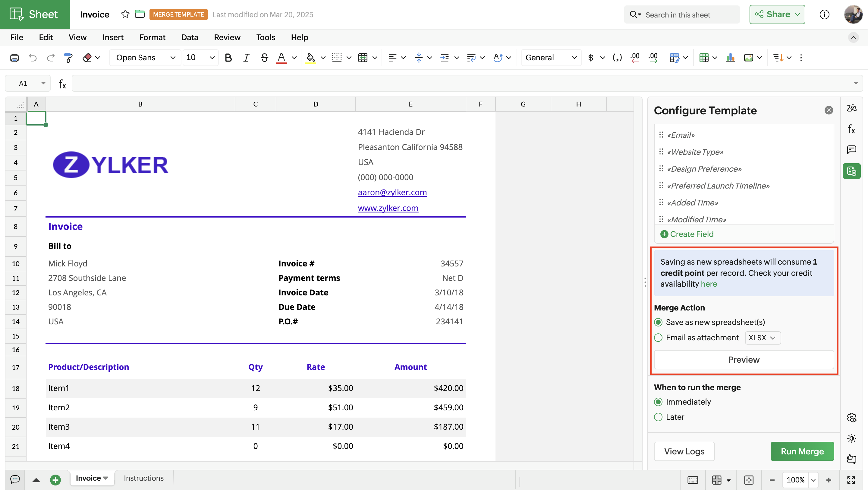
Task: Select Save as new spreadsheet(s) option
Action: 658,322
